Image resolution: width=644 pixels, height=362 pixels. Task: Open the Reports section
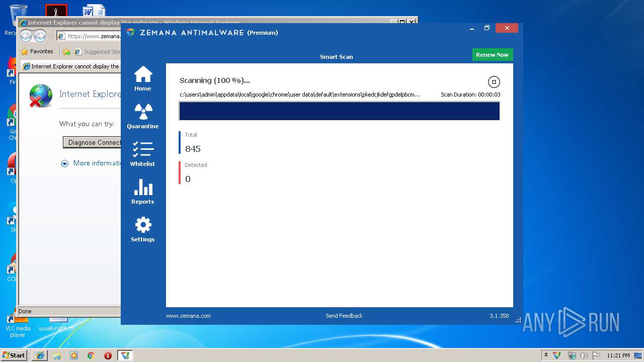pyautogui.click(x=143, y=192)
